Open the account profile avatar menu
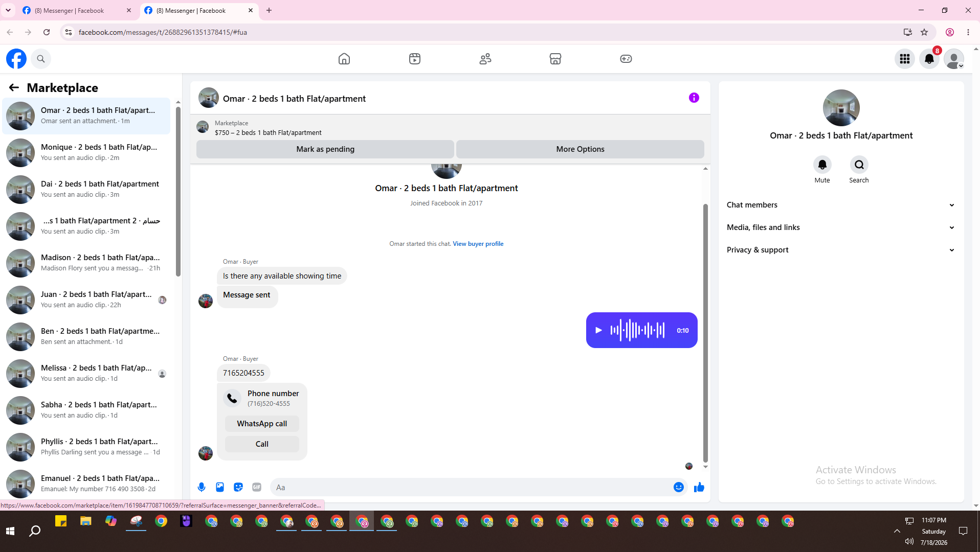 pyautogui.click(x=954, y=59)
